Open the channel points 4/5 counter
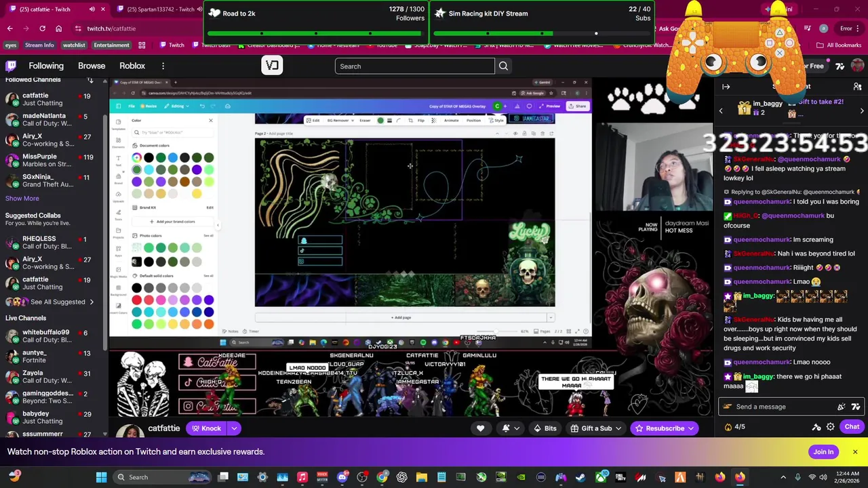 [735, 427]
